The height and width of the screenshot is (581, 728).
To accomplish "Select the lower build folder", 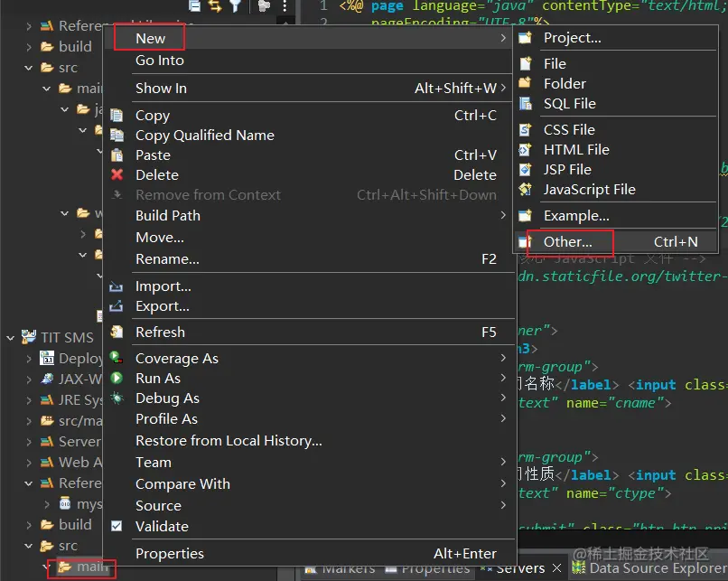I will 75,525.
